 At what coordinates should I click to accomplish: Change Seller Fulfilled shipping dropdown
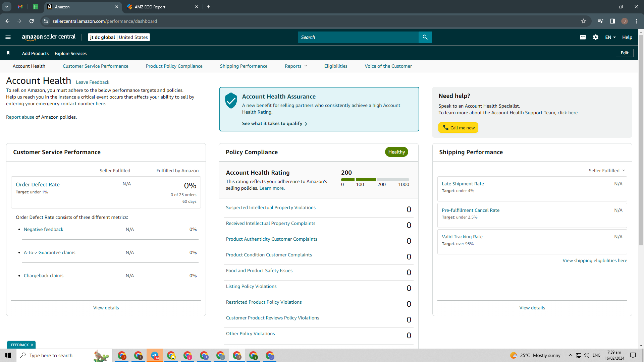point(607,171)
